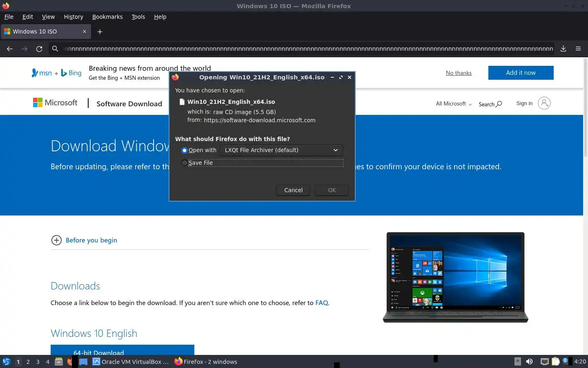
Task: Click the msn + Bing logo
Action: point(57,73)
